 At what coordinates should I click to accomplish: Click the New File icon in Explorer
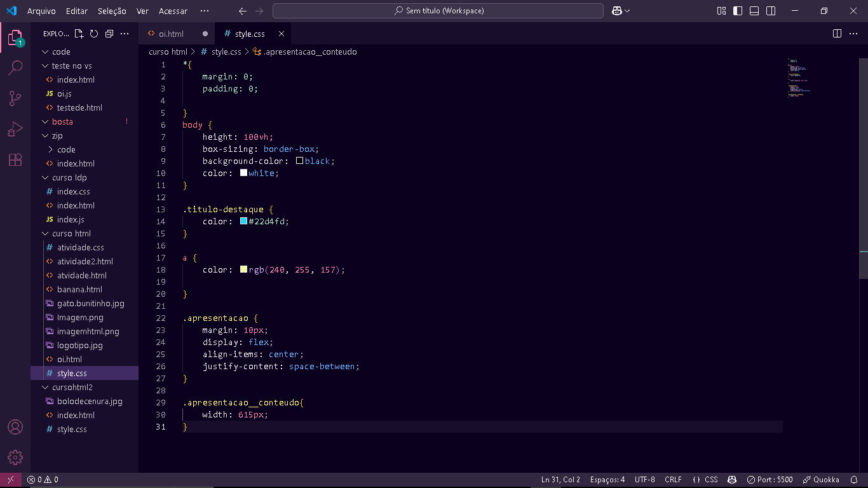(x=79, y=34)
